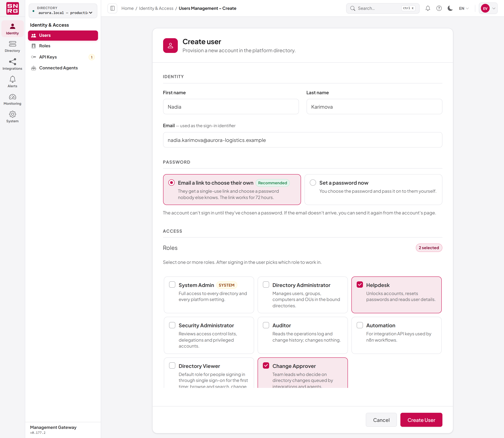Click the Create User button

point(421,420)
